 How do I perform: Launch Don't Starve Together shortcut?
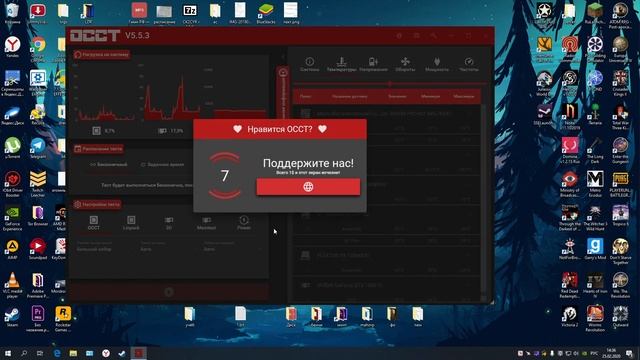(620, 251)
